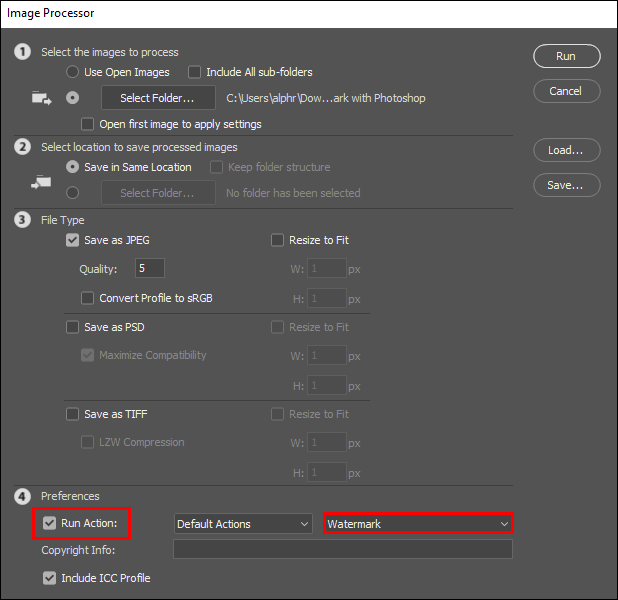Click the source folder icon
The height and width of the screenshot is (600, 618).
pos(41,98)
